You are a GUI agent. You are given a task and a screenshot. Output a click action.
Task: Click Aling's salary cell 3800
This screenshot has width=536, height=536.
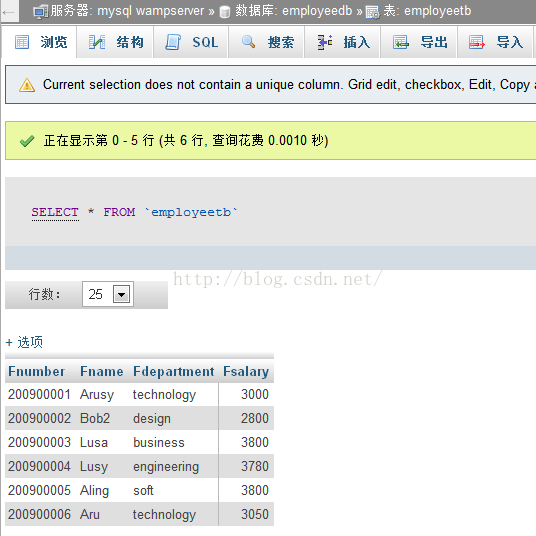tap(255, 490)
